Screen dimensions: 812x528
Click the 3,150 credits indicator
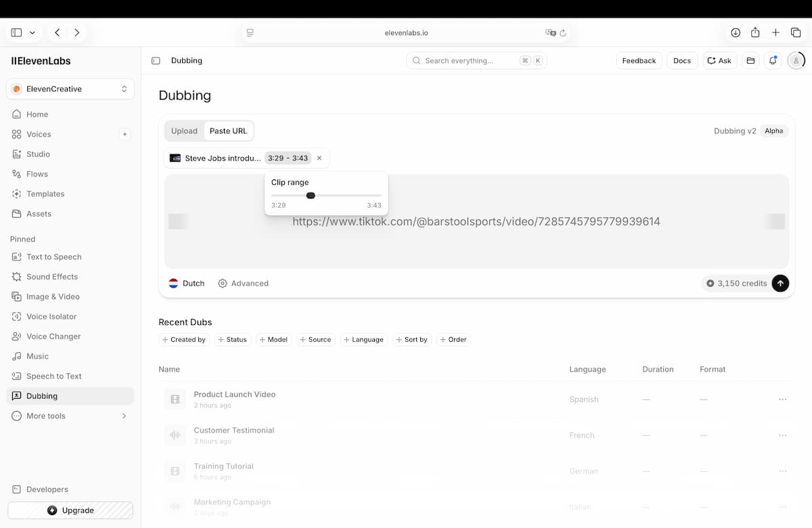coord(736,284)
